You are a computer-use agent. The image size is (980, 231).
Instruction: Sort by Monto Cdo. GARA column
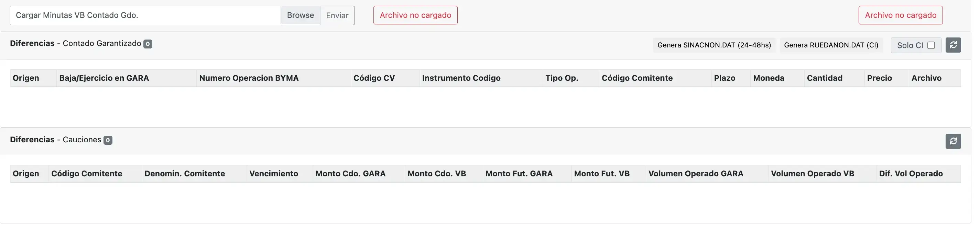pos(350,174)
